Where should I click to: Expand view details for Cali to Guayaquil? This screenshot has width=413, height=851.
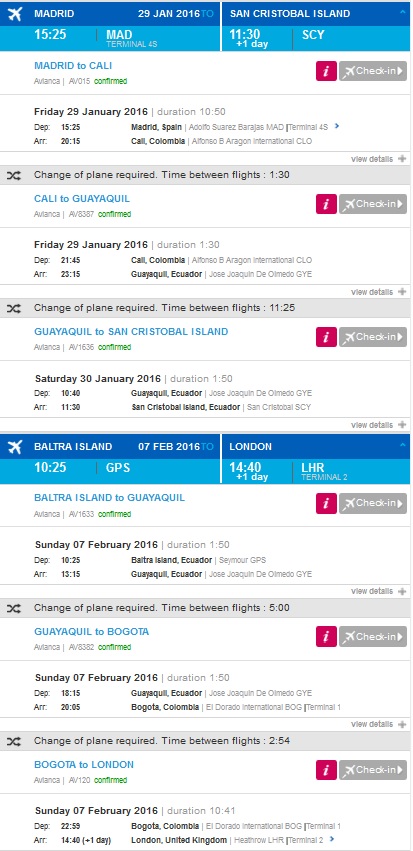[378, 292]
